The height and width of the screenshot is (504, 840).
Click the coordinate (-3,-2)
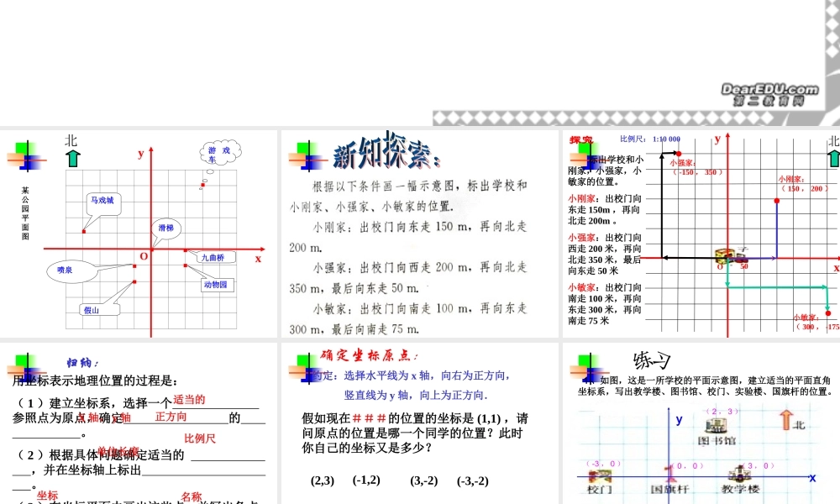[x=472, y=481]
